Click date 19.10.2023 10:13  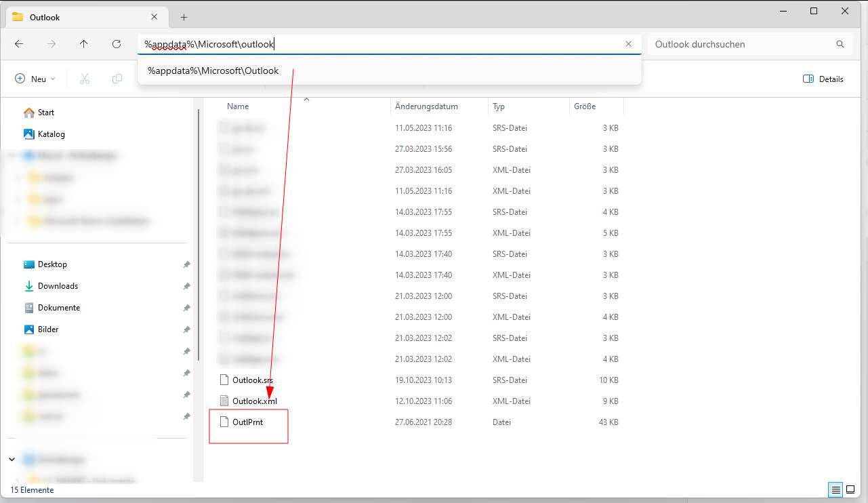point(423,380)
